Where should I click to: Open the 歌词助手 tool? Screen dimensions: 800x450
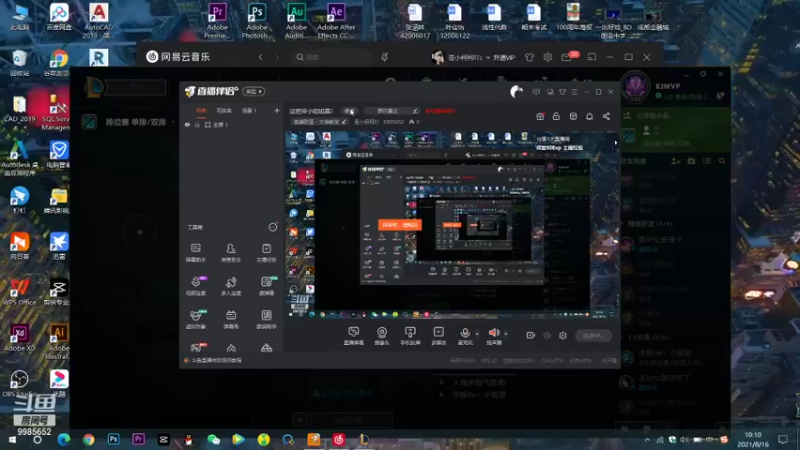point(266,319)
